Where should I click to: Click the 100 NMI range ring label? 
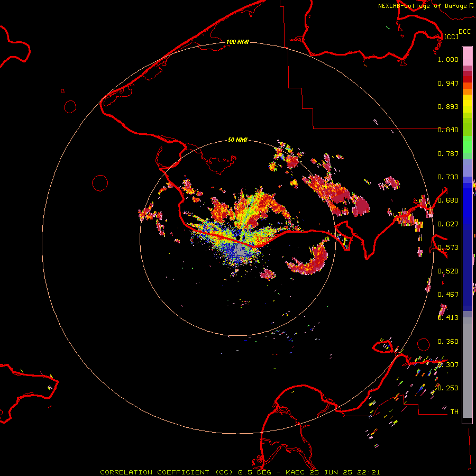point(237,42)
